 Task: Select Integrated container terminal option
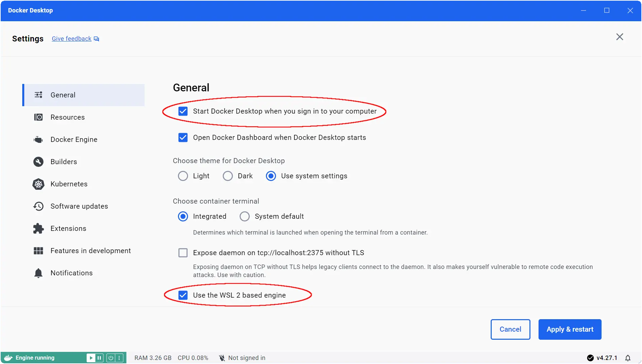pos(183,216)
